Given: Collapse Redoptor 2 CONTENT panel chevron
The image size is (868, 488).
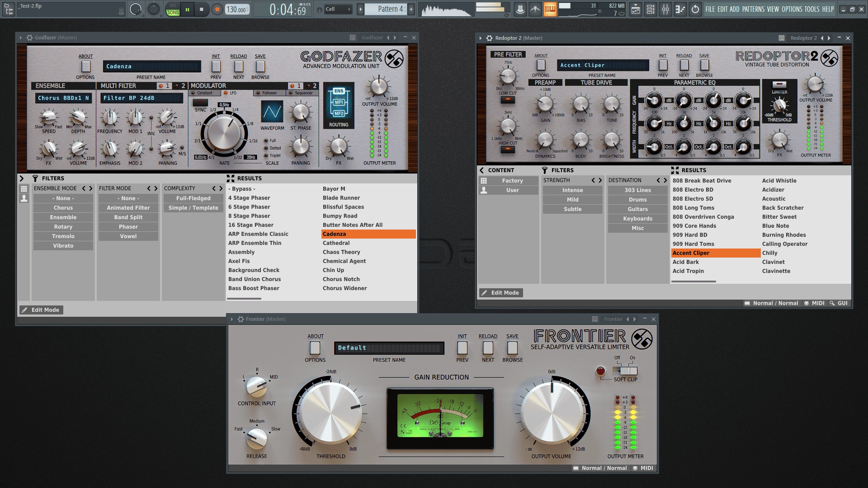Looking at the screenshot, I should click(x=482, y=170).
